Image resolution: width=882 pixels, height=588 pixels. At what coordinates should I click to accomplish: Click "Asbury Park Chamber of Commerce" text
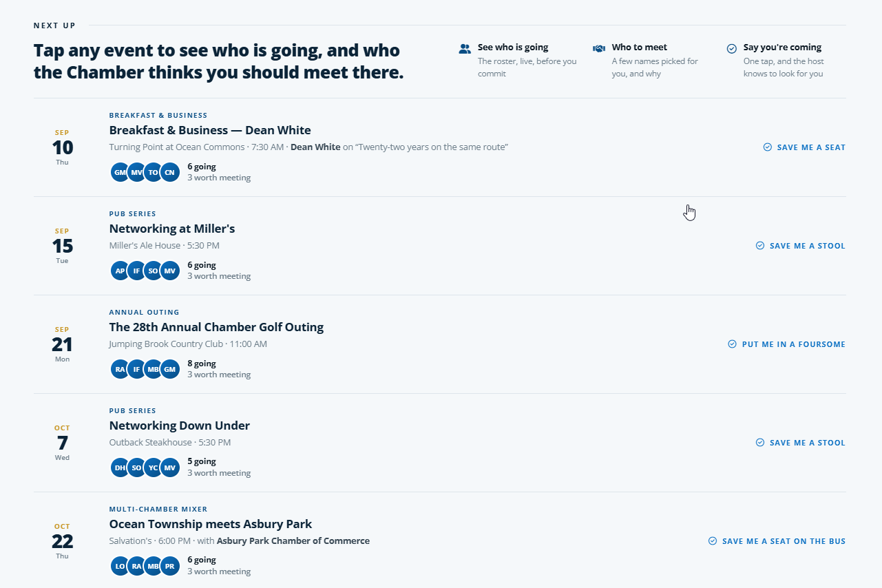point(293,541)
